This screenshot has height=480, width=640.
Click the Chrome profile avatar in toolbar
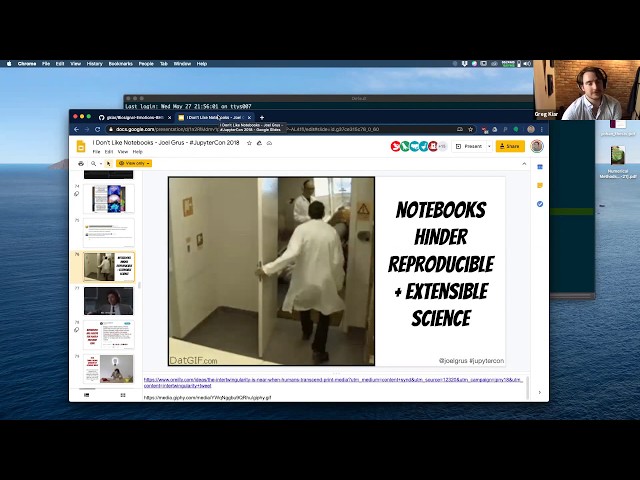coord(531,129)
